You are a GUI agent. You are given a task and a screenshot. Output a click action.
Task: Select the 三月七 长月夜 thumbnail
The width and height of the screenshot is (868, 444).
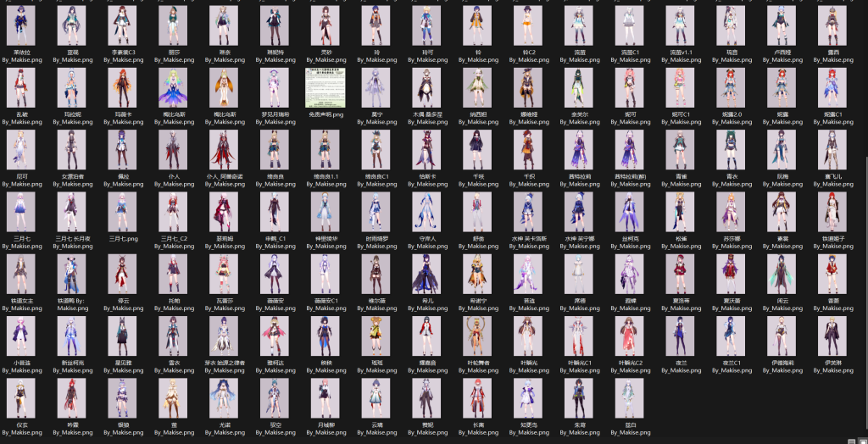point(71,212)
